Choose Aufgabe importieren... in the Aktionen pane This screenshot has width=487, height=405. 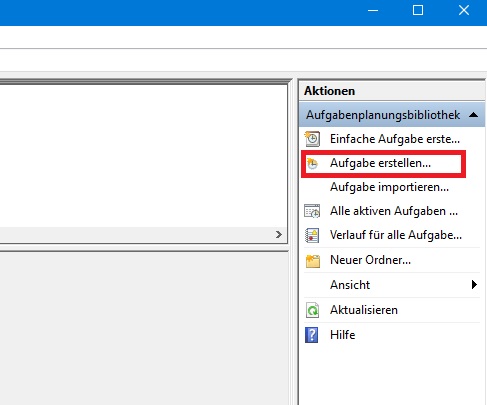pyautogui.click(x=389, y=187)
